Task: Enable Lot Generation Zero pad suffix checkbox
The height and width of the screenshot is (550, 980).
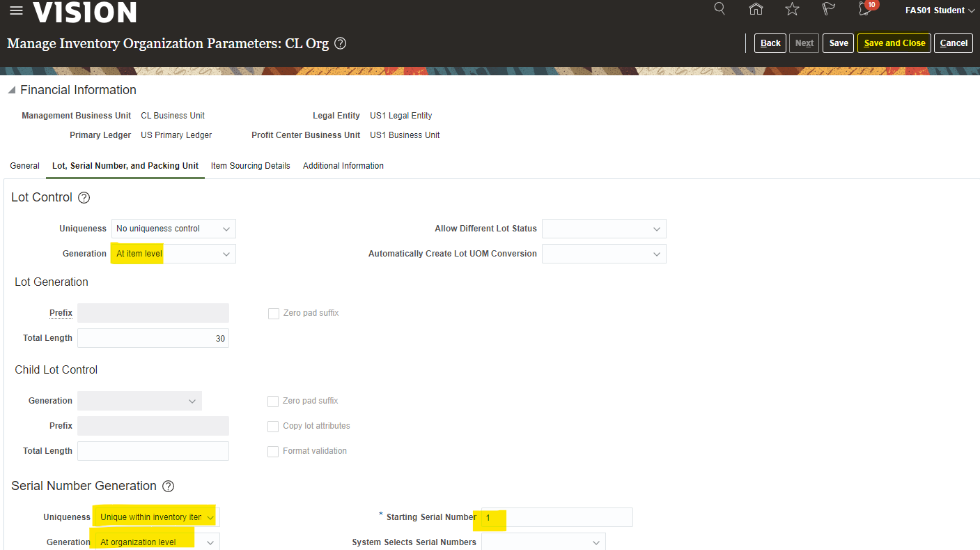Action: coord(274,314)
